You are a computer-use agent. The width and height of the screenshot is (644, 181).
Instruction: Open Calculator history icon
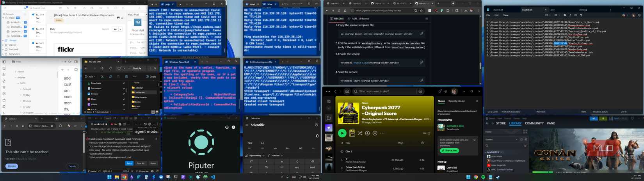[317, 125]
